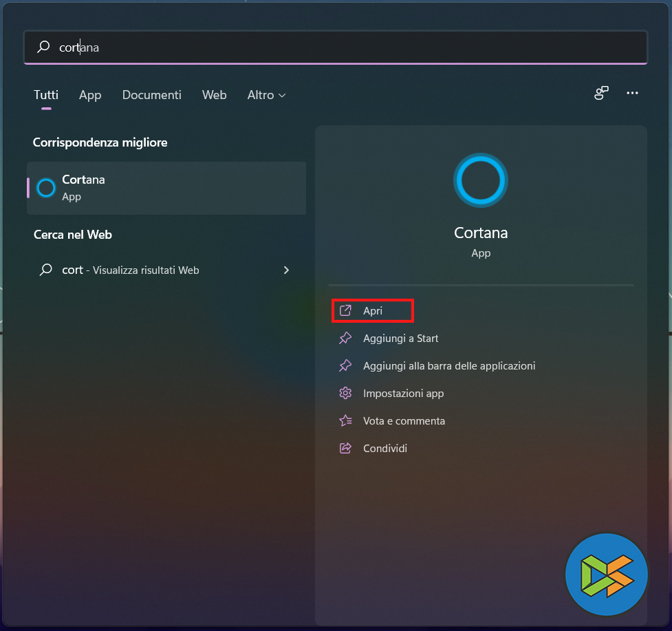Choose Aggiungi a Start
Screen dimensions: 672x631
click(400, 339)
